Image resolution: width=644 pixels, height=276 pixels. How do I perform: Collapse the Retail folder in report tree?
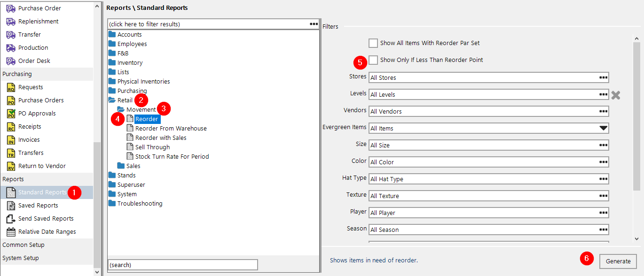(112, 100)
